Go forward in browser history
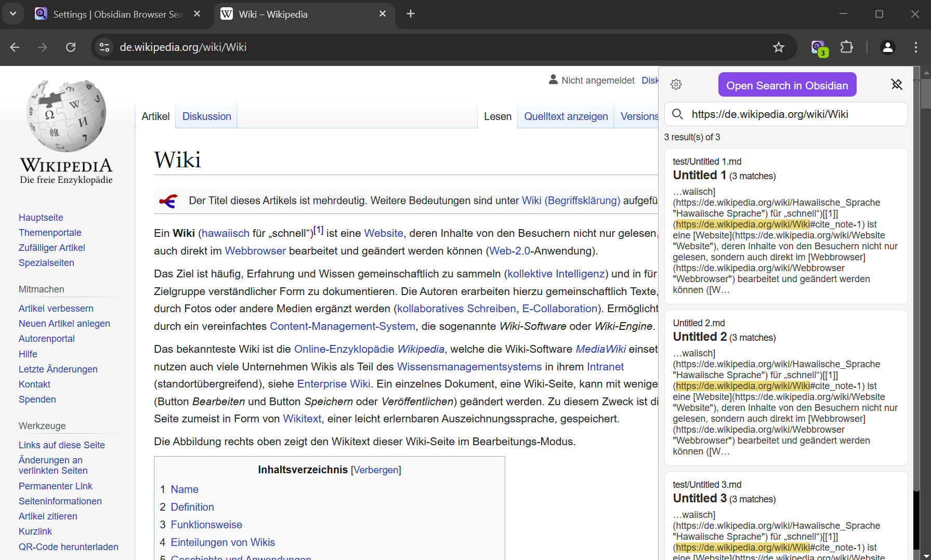 tap(43, 47)
